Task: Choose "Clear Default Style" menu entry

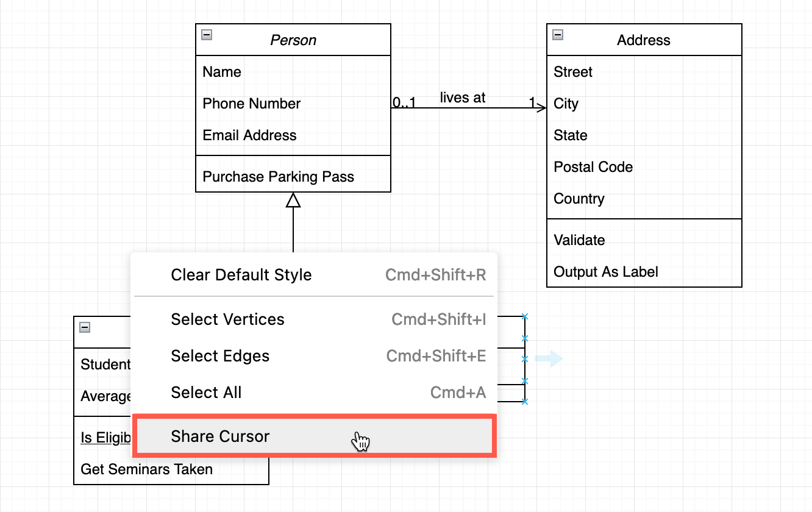Action: (241, 275)
